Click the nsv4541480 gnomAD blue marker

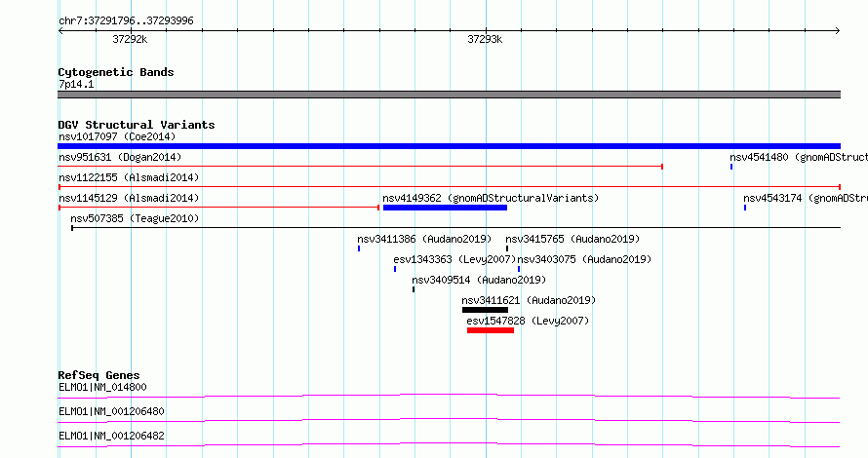pos(731,167)
